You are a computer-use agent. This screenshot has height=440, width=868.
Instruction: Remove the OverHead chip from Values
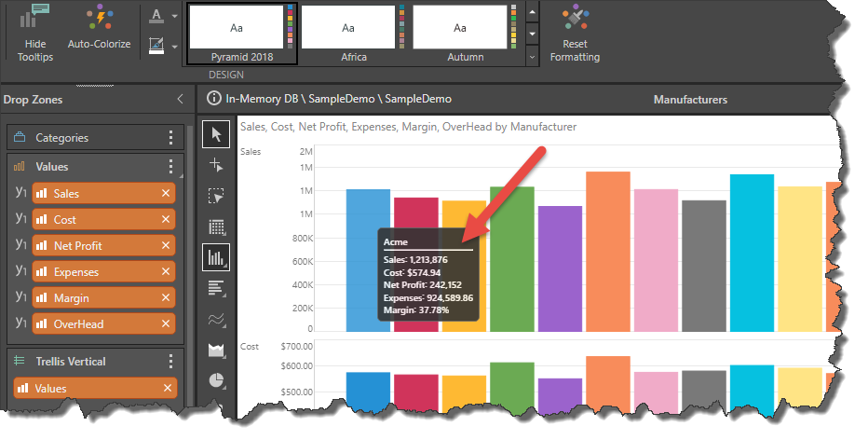click(x=166, y=323)
